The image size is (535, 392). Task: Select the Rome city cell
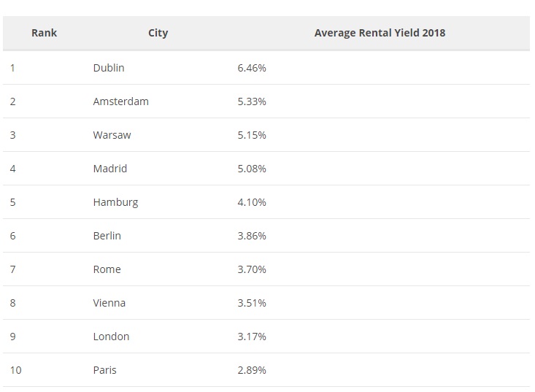click(x=107, y=269)
